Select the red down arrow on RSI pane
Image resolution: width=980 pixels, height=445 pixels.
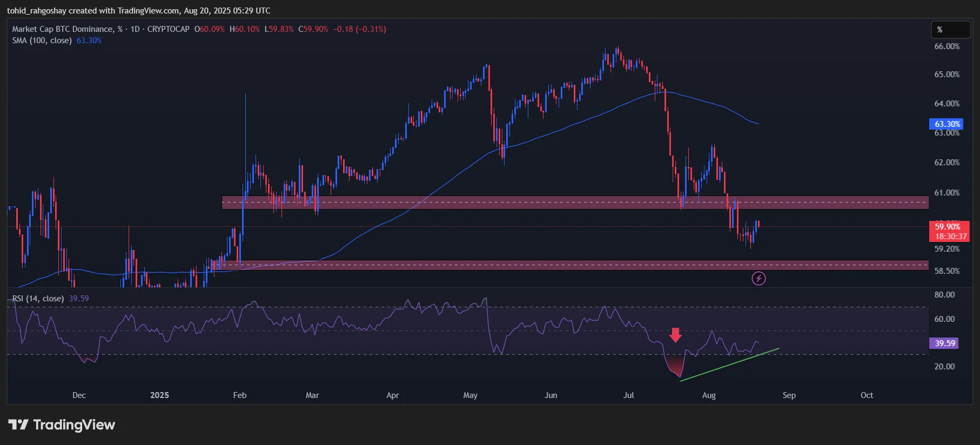(x=675, y=335)
